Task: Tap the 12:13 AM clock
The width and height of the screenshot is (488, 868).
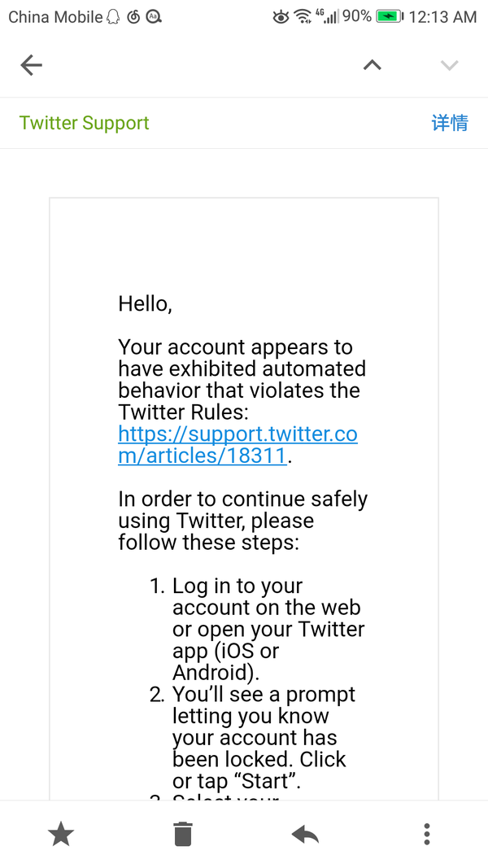Action: pos(442,16)
